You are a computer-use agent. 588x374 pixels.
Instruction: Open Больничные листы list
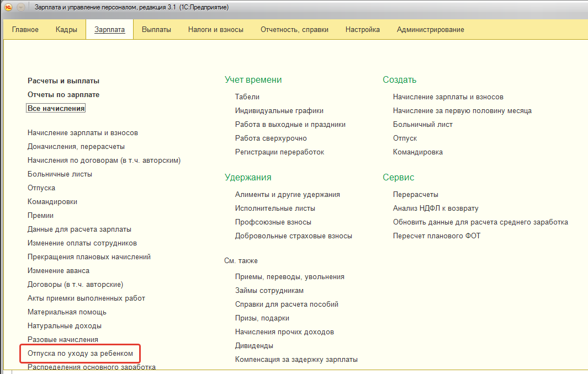60,174
